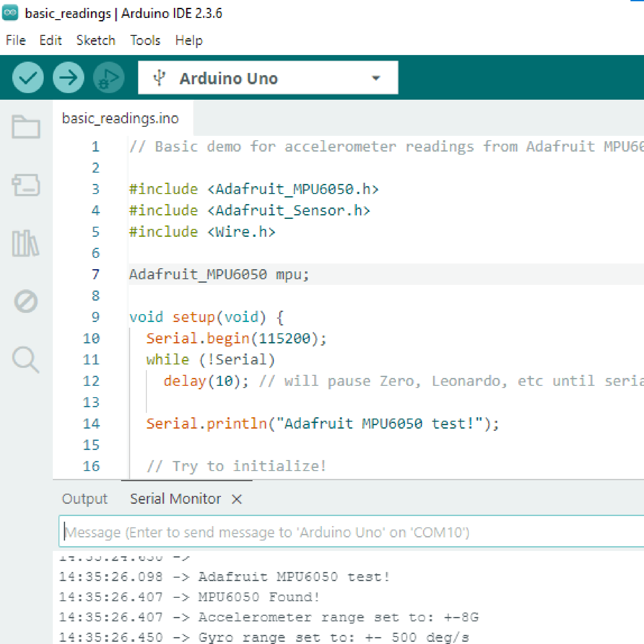Click the Arduino IDE app logo

10,13
